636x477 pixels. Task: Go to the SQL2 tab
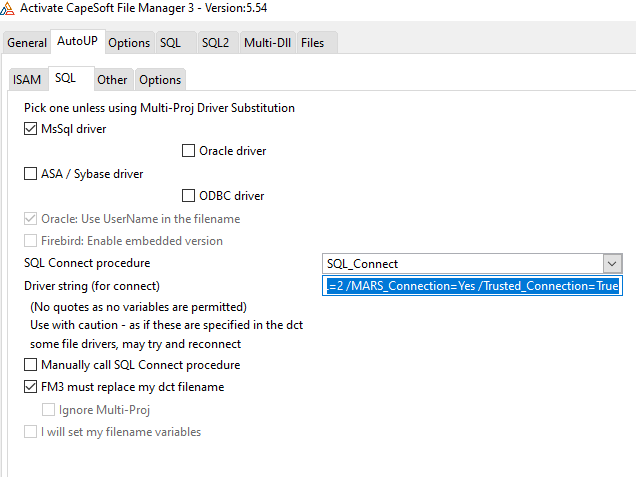(215, 43)
